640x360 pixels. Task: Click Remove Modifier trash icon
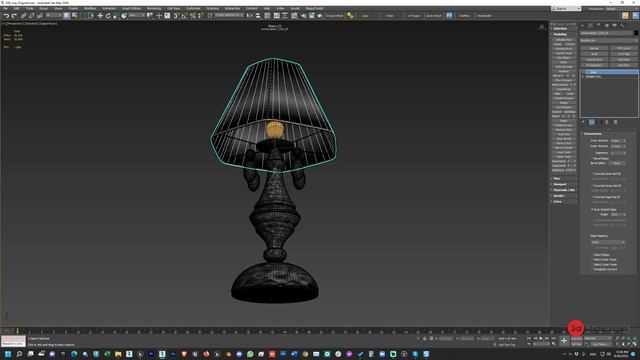607,122
